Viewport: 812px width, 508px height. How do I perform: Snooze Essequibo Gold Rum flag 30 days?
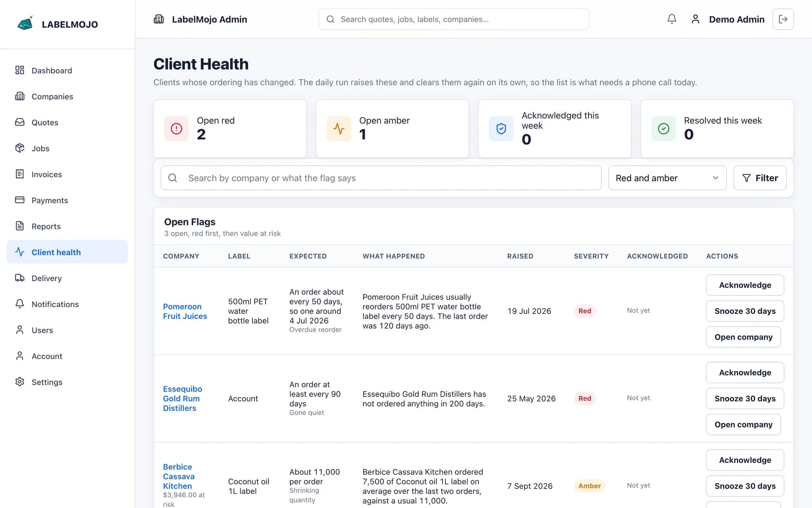(x=745, y=399)
